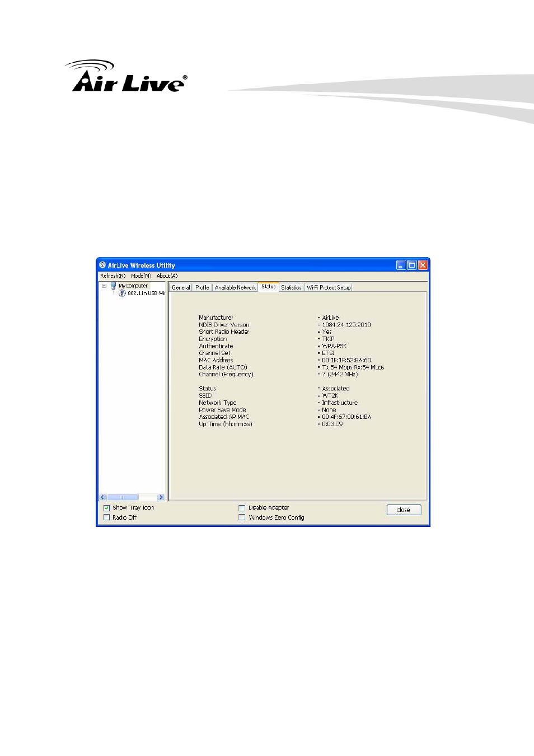This screenshot has height=756, width=534.
Task: Click the Manufacturer label
Action: click(x=216, y=318)
